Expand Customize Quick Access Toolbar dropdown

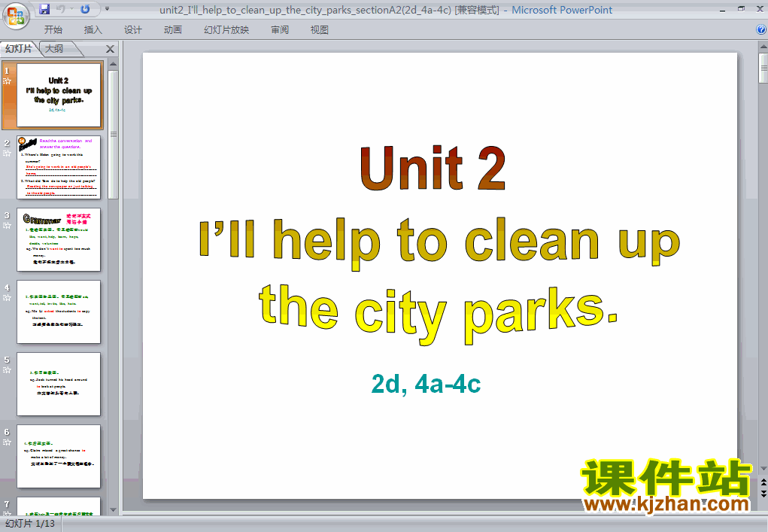108,9
